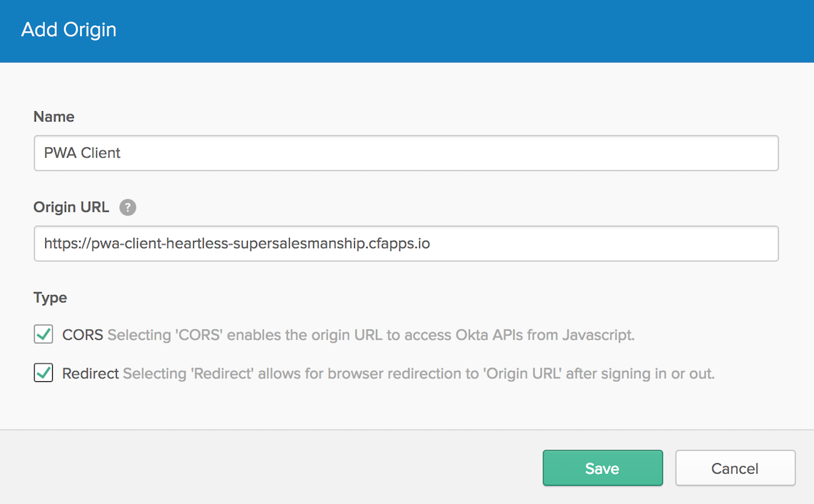Click the bold 'CORS' option label
The width and height of the screenshot is (814, 504).
click(x=83, y=335)
